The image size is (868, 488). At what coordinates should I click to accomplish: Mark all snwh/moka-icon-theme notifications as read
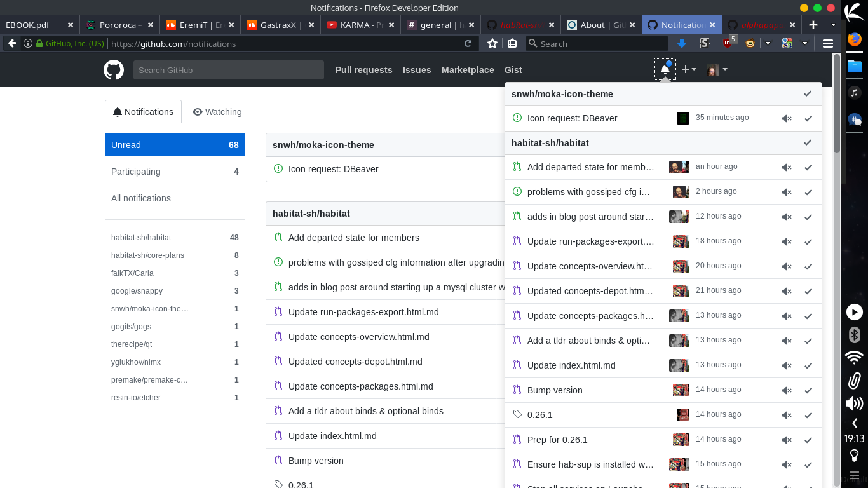[808, 93]
